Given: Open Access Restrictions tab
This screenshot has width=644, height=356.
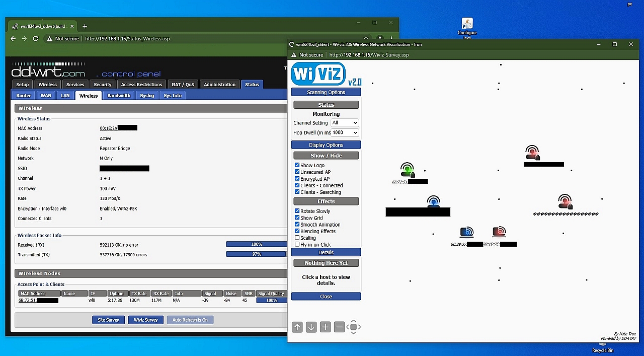Looking at the screenshot, I should click(x=141, y=85).
